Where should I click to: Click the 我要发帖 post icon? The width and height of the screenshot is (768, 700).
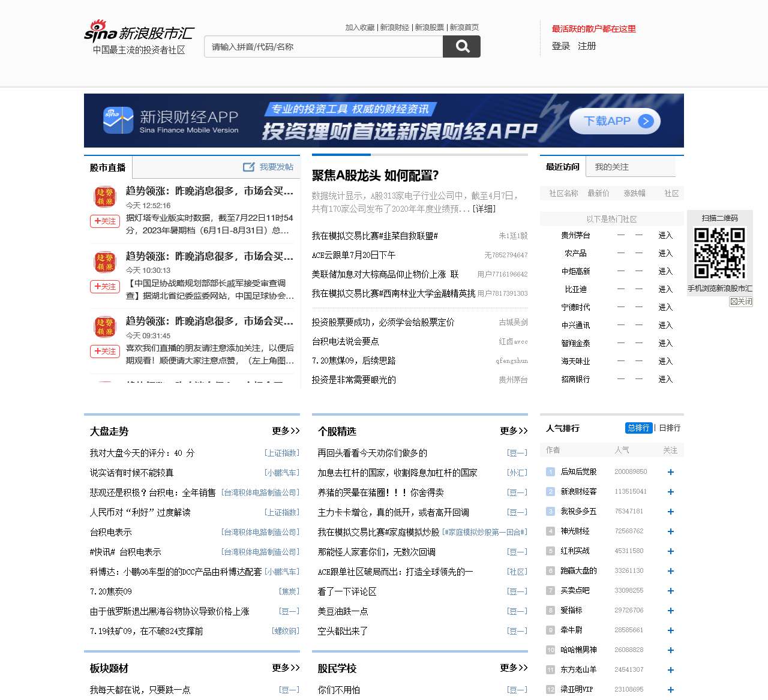(248, 167)
